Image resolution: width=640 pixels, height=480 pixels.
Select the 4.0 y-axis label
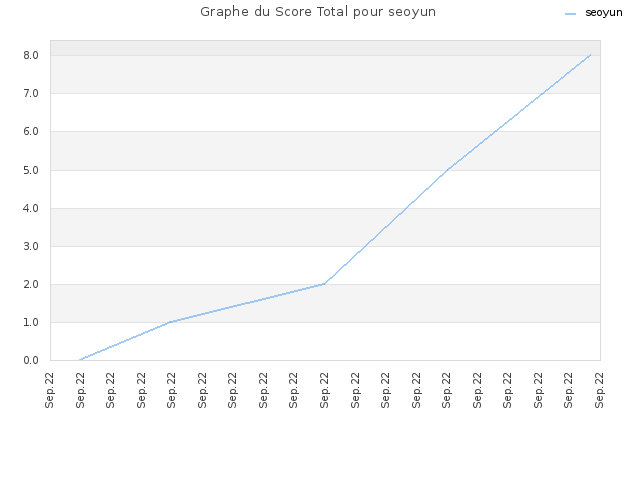pos(31,208)
